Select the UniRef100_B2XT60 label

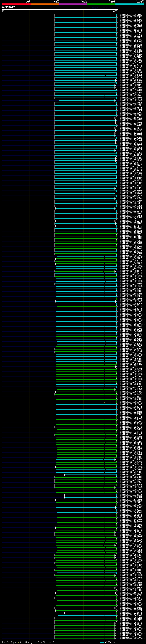[x=131, y=193]
